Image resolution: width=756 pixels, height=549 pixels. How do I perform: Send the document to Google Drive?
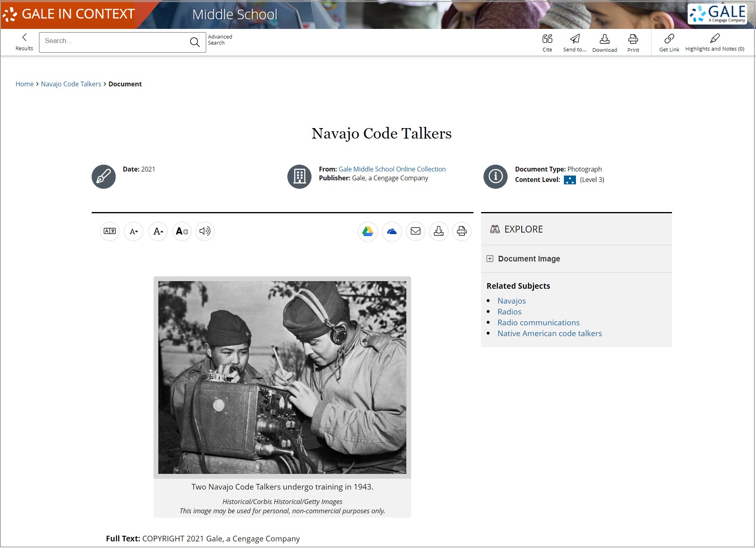368,231
